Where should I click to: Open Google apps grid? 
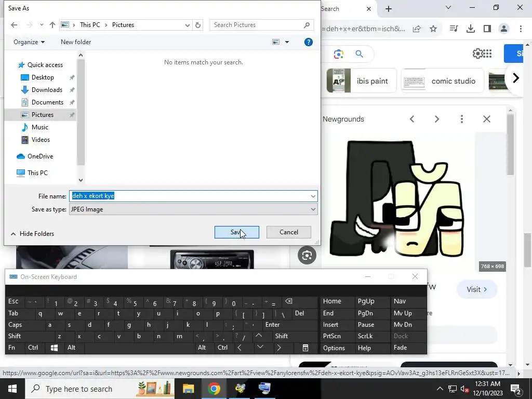coord(487,54)
